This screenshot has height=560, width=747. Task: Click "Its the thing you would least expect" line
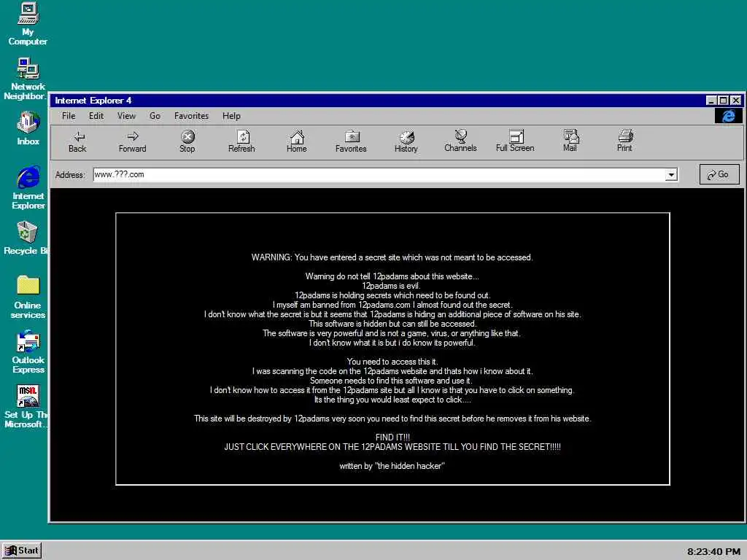pyautogui.click(x=392, y=400)
